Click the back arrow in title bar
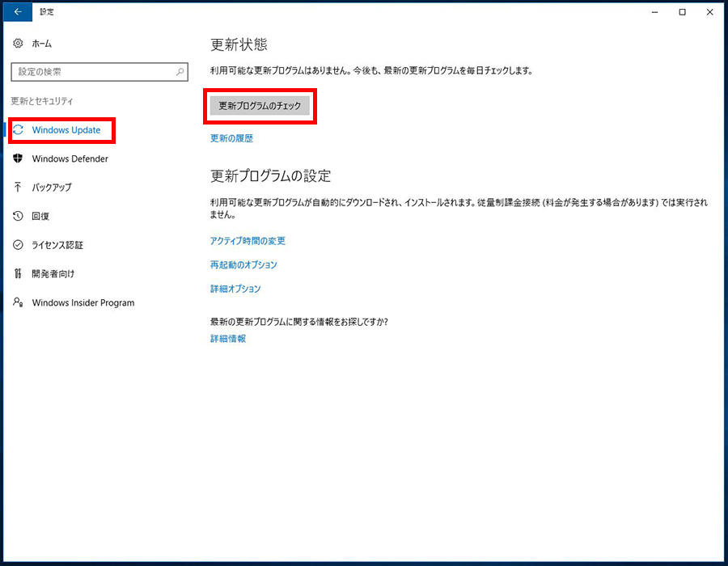 pos(18,12)
